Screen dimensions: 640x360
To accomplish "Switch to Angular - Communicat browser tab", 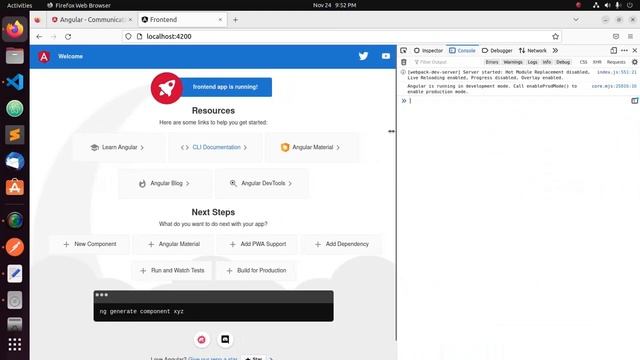I will point(91,20).
